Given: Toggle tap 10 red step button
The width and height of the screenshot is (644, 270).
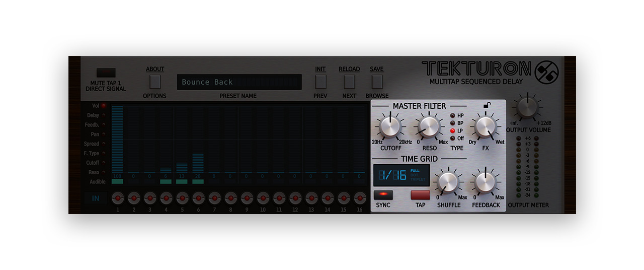Looking at the screenshot, I should pos(263,198).
